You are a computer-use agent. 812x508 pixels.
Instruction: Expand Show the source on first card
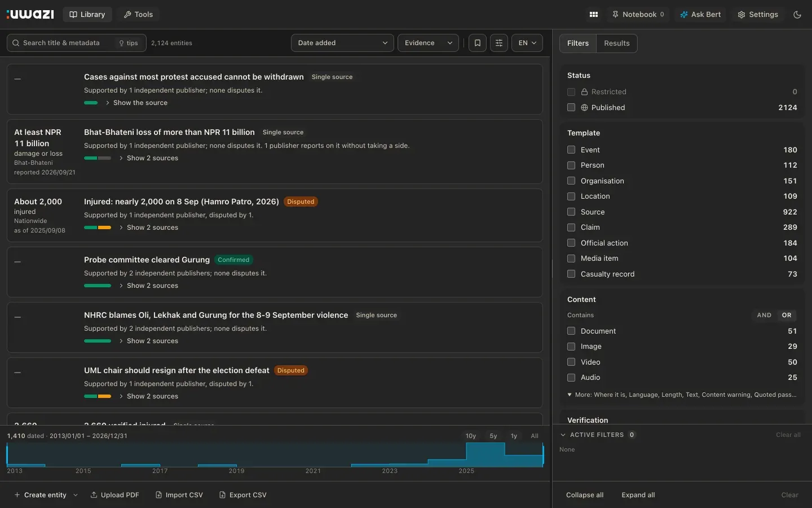[136, 103]
